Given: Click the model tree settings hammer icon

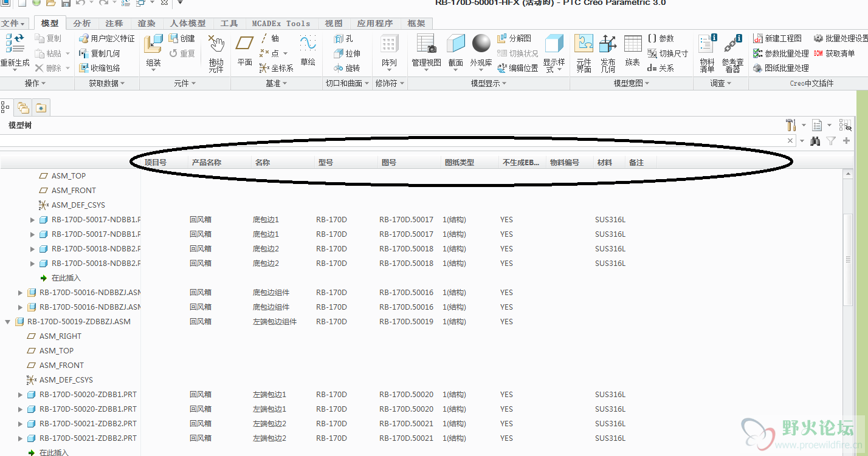Looking at the screenshot, I should pyautogui.click(x=791, y=125).
